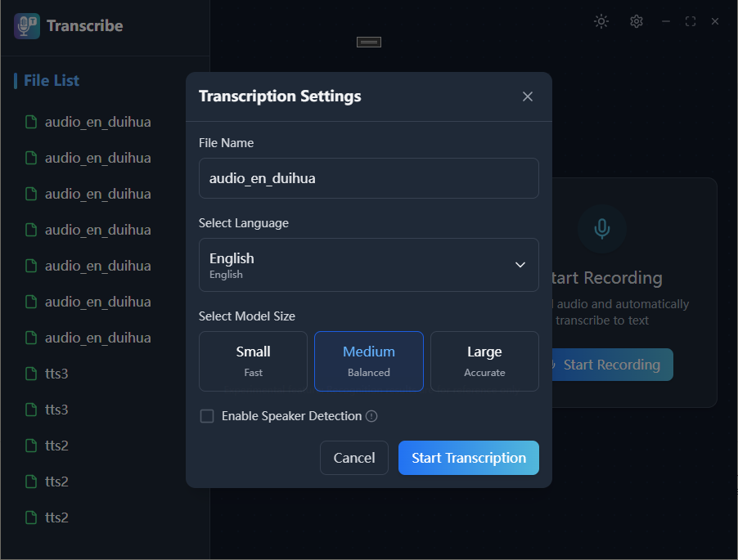The height and width of the screenshot is (560, 738).
Task: Enable Speaker Detection checkbox
Action: click(x=207, y=416)
